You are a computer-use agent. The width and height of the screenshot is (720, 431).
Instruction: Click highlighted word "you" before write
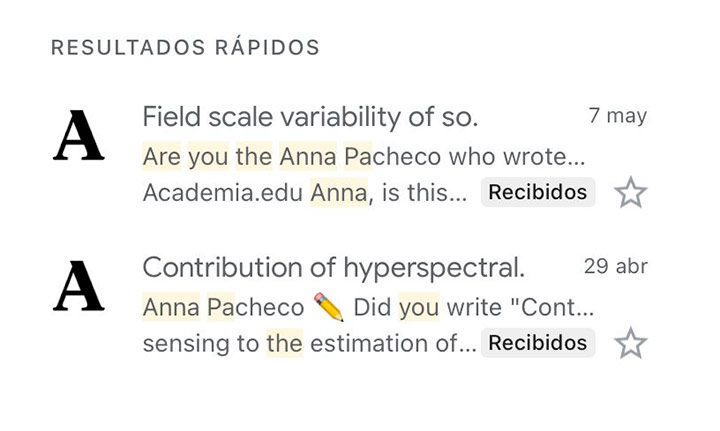(x=419, y=307)
